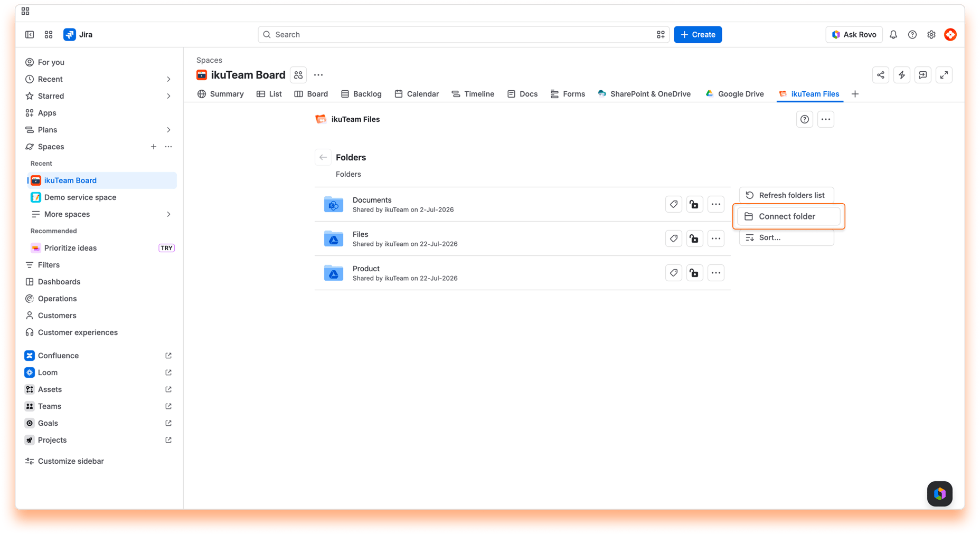The image size is (980, 535).
Task: Click the share icon for ikuTeam Board
Action: pos(881,75)
